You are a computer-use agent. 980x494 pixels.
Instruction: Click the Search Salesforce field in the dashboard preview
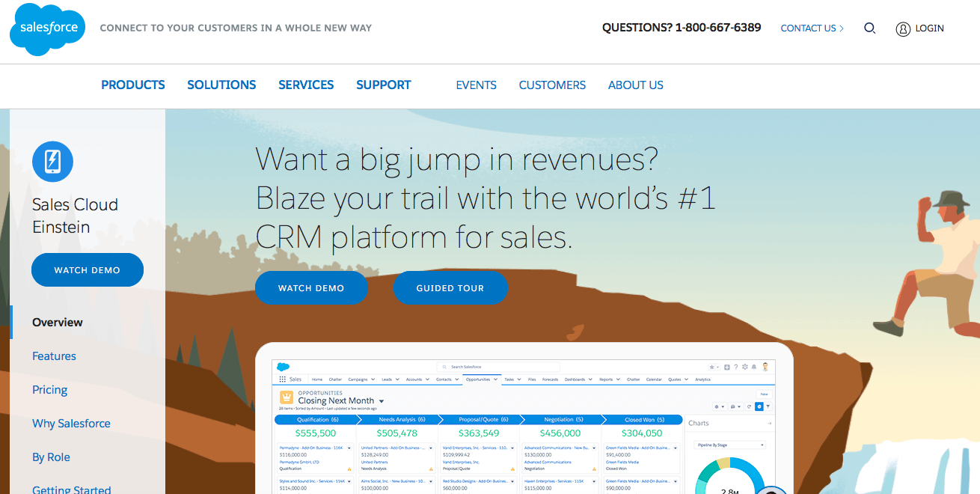[498, 367]
